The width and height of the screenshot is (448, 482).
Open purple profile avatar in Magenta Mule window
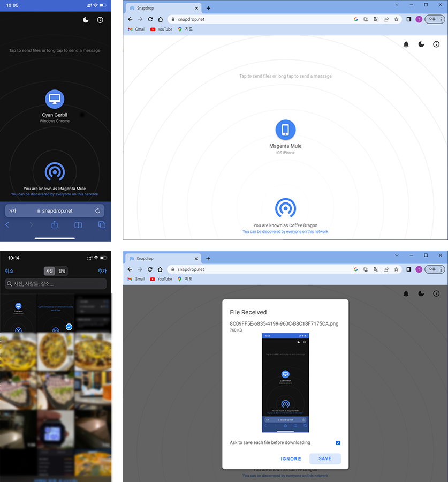[x=419, y=19]
